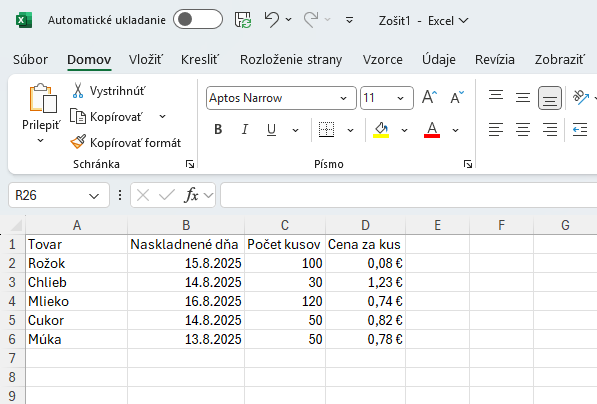Select the Počet kusov header cell
The height and width of the screenshot is (404, 597).
coord(285,244)
